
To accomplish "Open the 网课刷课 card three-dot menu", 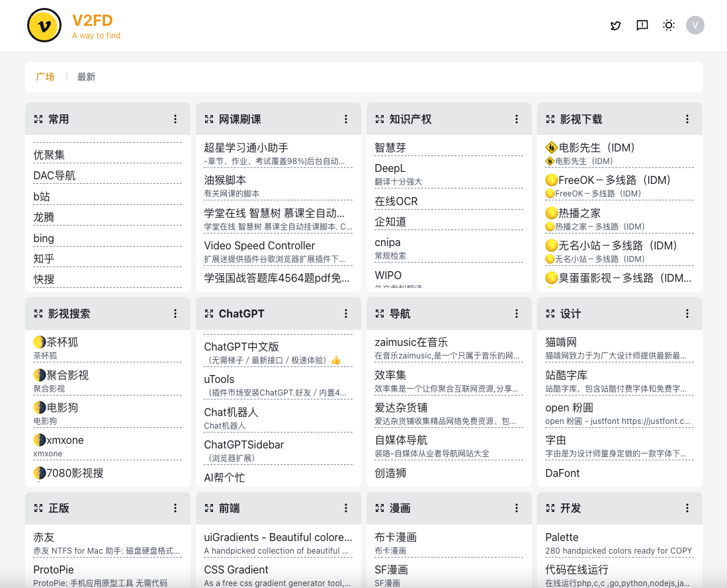I will (x=346, y=119).
